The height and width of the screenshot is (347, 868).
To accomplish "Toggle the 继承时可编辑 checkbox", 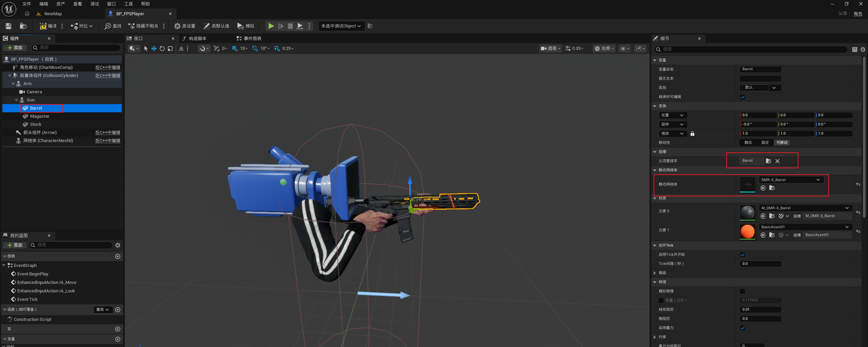I will point(742,97).
